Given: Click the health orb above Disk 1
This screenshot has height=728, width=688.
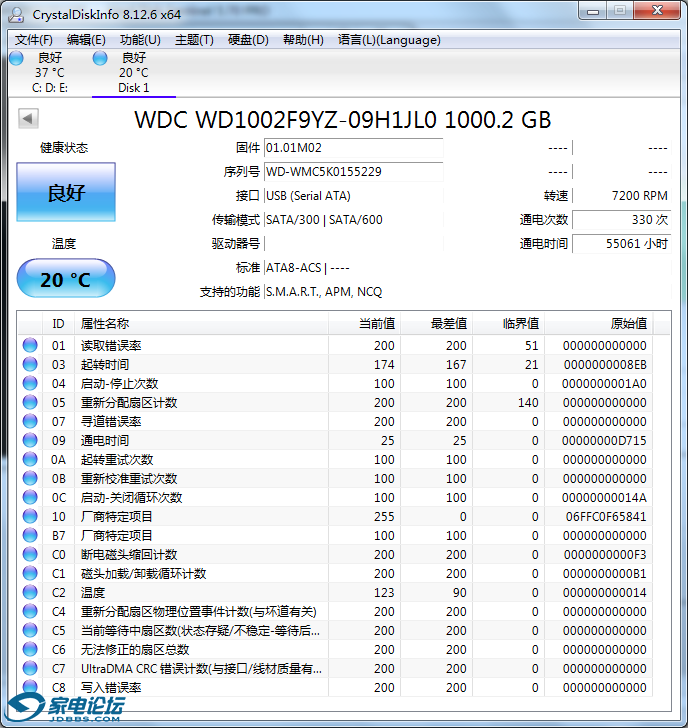Looking at the screenshot, I should point(100,58).
